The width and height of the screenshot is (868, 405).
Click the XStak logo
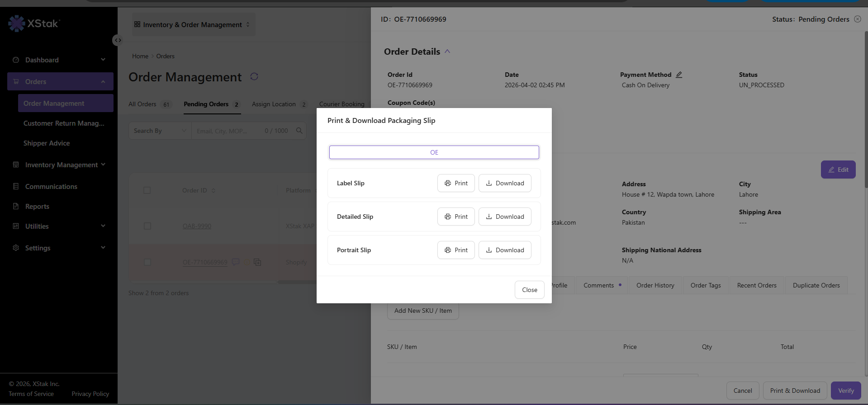point(34,23)
